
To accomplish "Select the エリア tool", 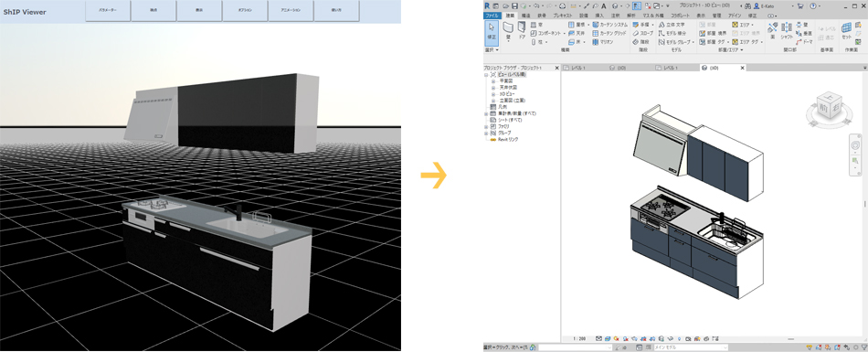I will tap(743, 25).
